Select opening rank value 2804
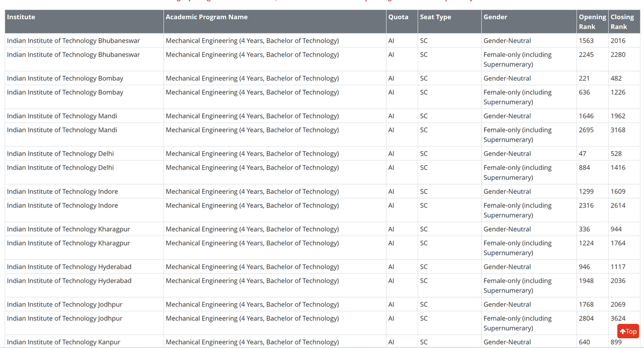The height and width of the screenshot is (348, 644). 586,319
